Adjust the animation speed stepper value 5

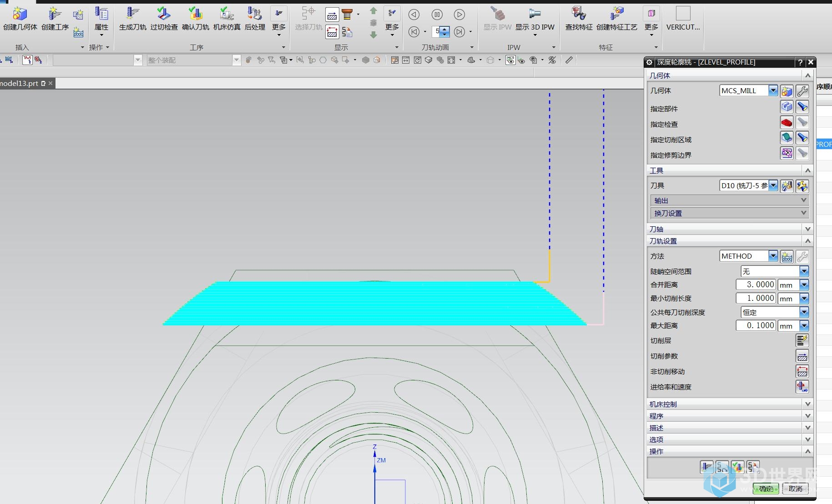click(441, 31)
